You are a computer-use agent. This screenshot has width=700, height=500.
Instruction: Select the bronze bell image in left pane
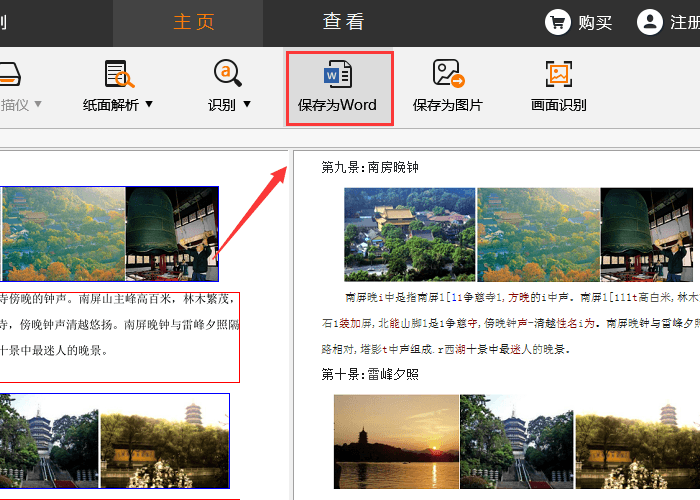pyautogui.click(x=171, y=234)
